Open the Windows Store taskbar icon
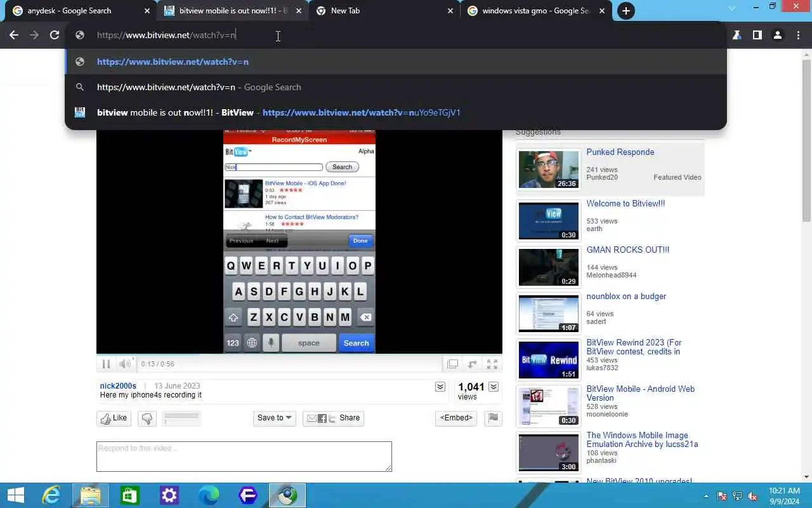 [129, 495]
